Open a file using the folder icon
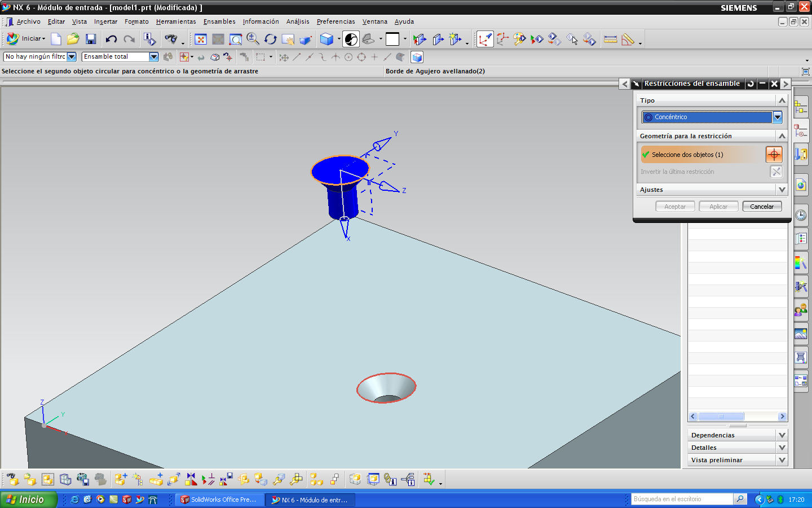The height and width of the screenshot is (508, 812). click(x=73, y=39)
